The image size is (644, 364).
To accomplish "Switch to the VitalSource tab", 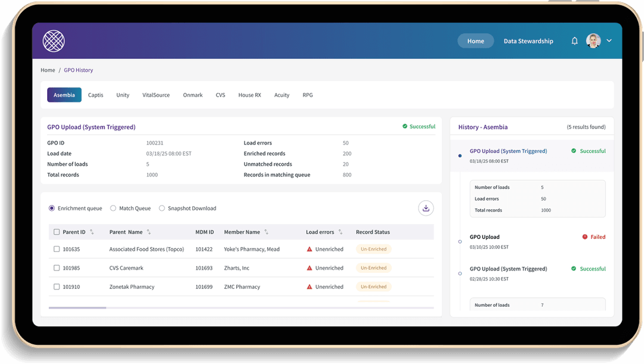I will [x=156, y=95].
